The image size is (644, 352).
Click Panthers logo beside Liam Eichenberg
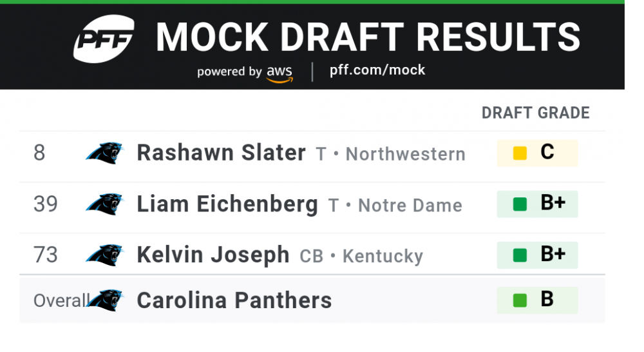click(104, 204)
